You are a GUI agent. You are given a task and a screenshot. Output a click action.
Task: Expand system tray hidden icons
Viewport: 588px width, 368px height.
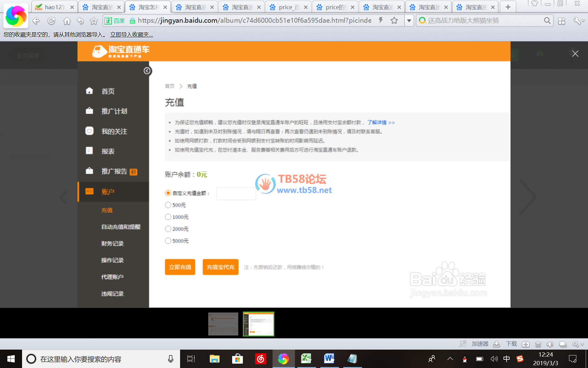click(x=450, y=358)
